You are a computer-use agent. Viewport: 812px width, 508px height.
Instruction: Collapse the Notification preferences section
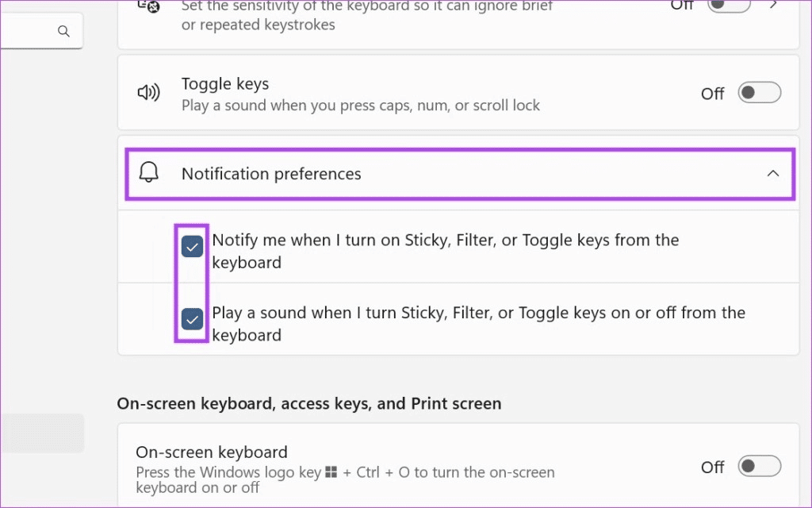[x=772, y=172]
